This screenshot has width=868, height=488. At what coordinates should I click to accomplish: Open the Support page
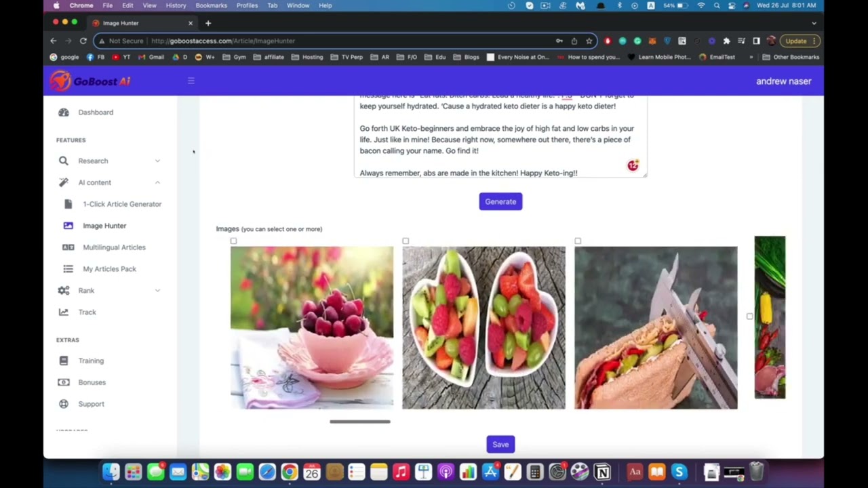coord(91,404)
